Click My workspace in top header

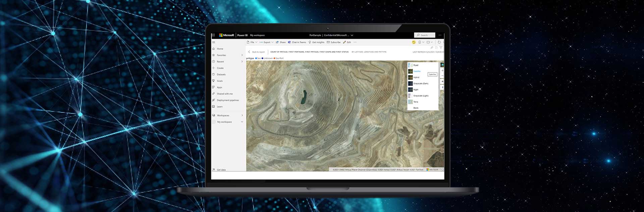[x=257, y=35]
